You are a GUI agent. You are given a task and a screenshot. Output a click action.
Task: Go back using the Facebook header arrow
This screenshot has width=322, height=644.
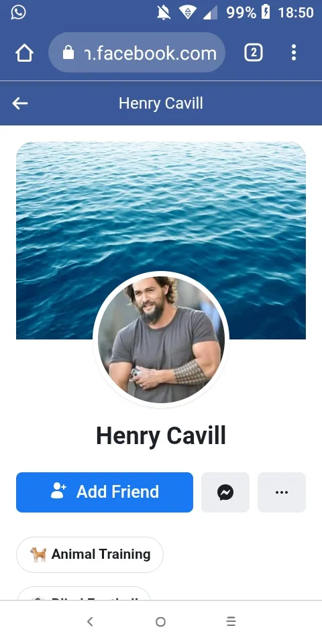point(19,103)
